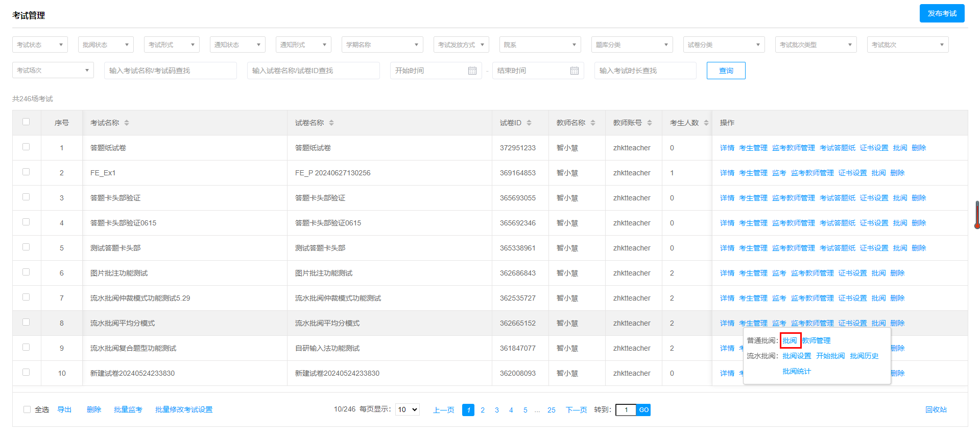The height and width of the screenshot is (434, 980).
Task: Sort by 考生人数 column arrows
Action: (706, 123)
